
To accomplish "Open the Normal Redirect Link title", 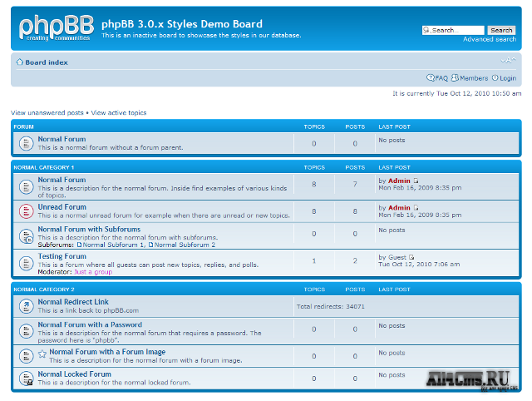I will tap(73, 302).
